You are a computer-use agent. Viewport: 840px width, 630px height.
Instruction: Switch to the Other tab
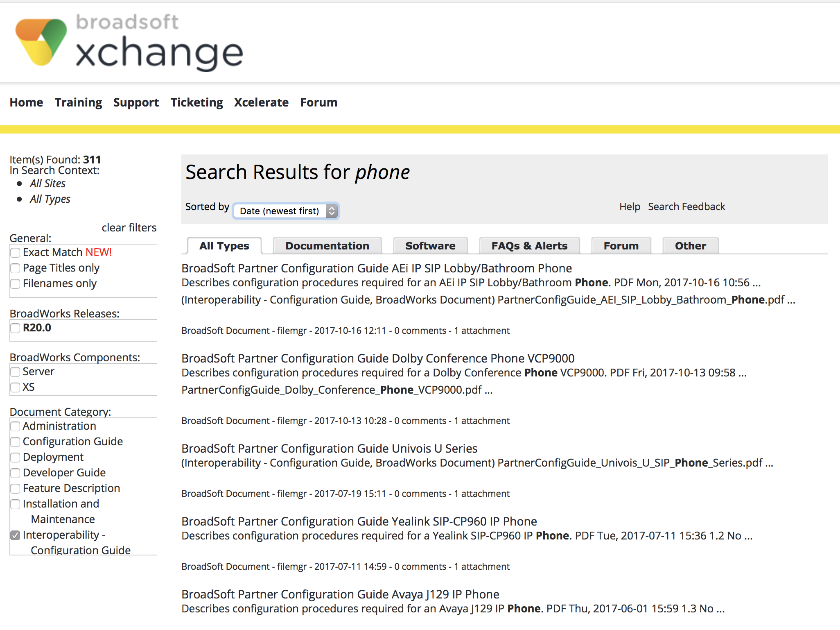[x=690, y=246]
